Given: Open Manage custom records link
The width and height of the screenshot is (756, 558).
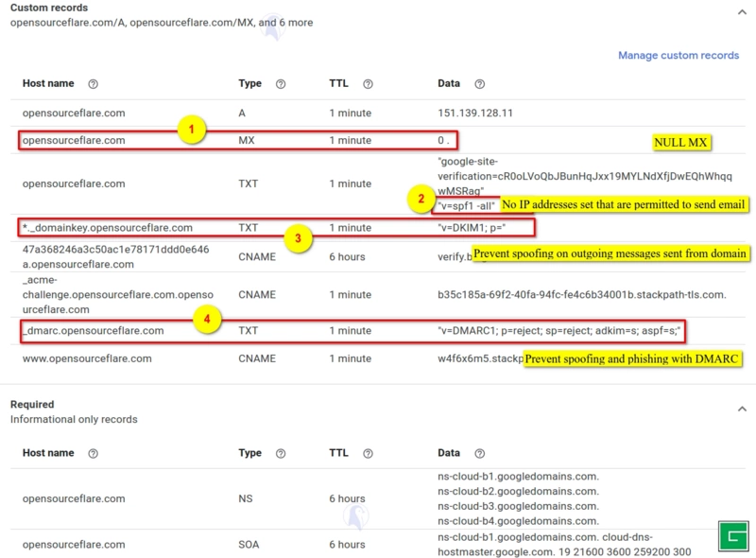Looking at the screenshot, I should pyautogui.click(x=678, y=55).
